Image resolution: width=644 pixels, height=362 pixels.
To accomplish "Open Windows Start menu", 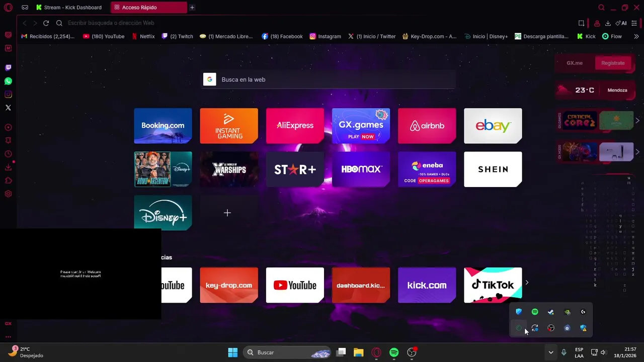I will [x=232, y=352].
